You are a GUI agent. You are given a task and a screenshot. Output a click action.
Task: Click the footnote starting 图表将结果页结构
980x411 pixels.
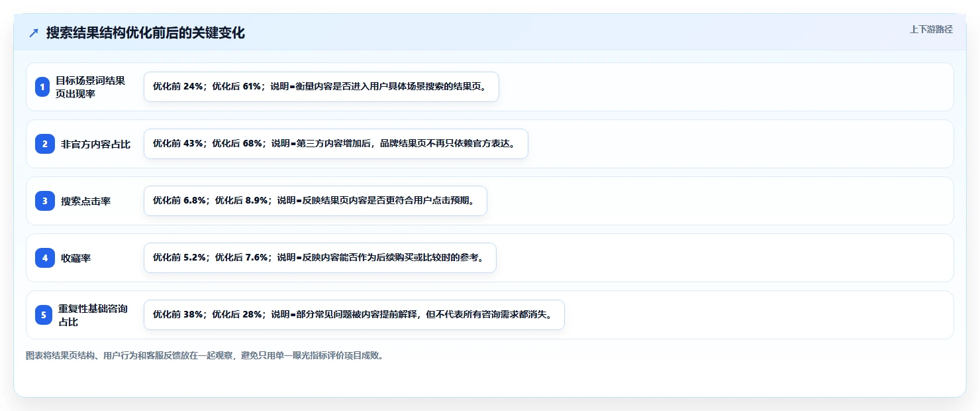(x=205, y=355)
